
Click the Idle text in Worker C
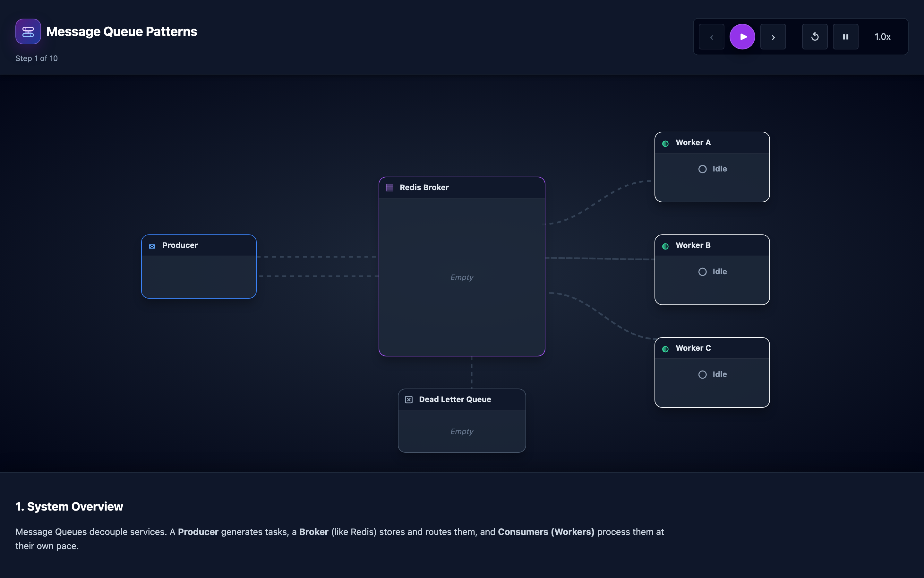click(719, 375)
